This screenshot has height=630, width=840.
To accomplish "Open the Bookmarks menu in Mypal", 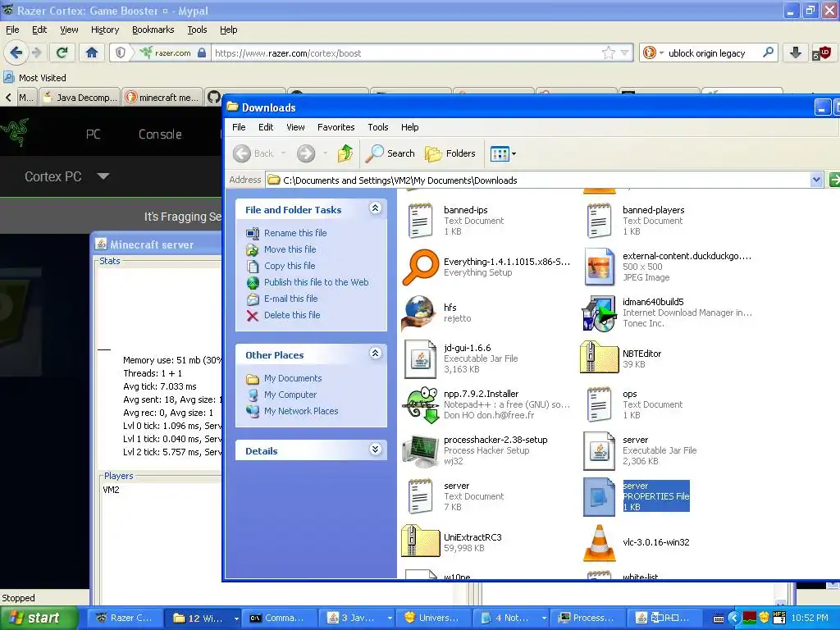I will [x=153, y=30].
